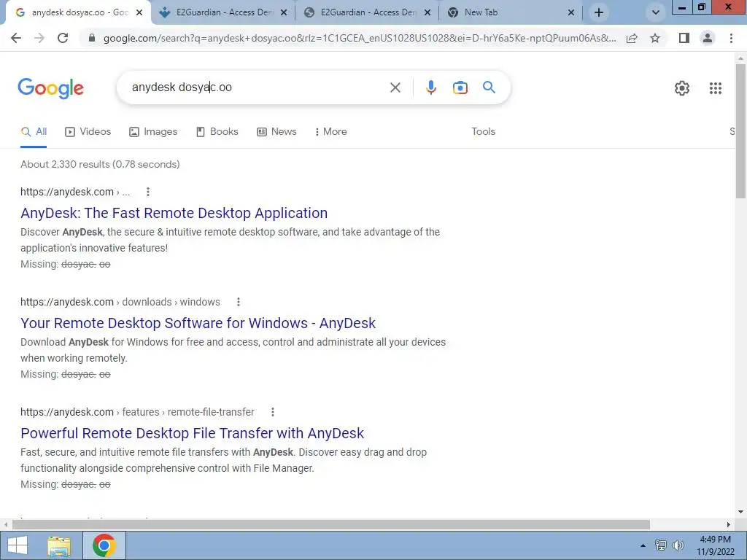This screenshot has height=560, width=747.
Task: Switch to the New Tab tab
Action: click(x=511, y=12)
